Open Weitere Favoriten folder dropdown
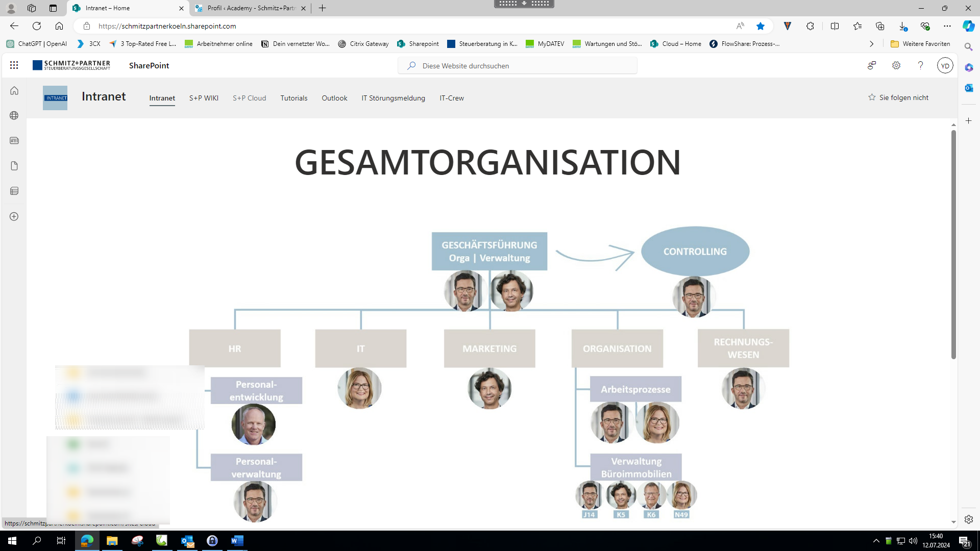Image resolution: width=980 pixels, height=551 pixels. click(920, 44)
